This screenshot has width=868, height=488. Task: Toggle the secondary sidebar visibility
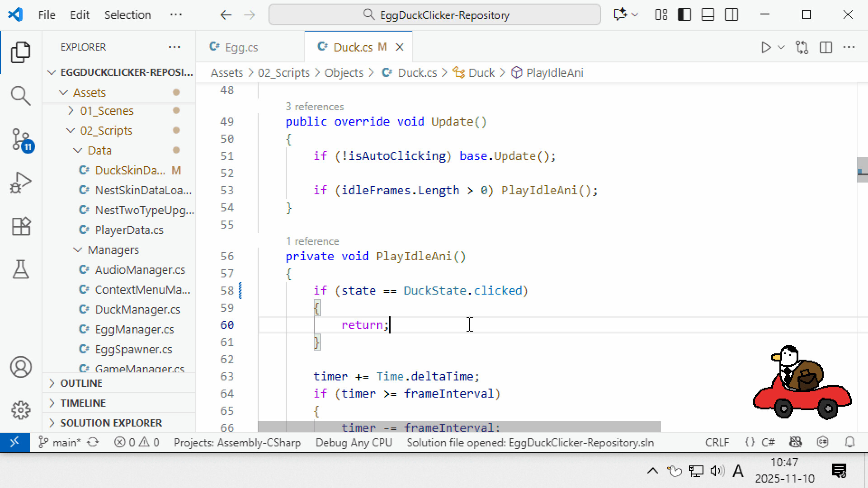731,14
